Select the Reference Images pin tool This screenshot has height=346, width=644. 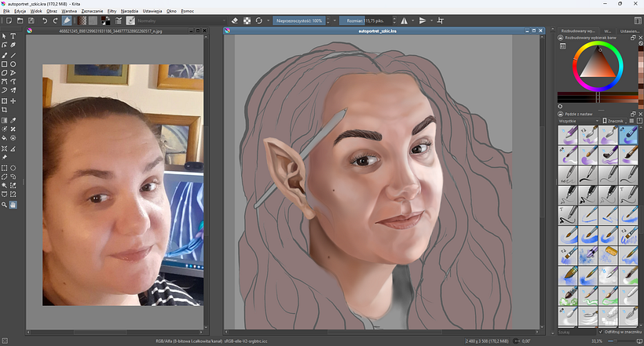5,158
